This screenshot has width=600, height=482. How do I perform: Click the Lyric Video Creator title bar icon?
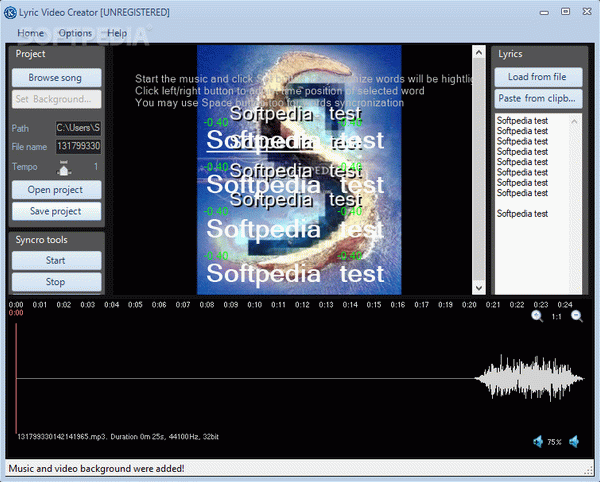pyautogui.click(x=10, y=12)
